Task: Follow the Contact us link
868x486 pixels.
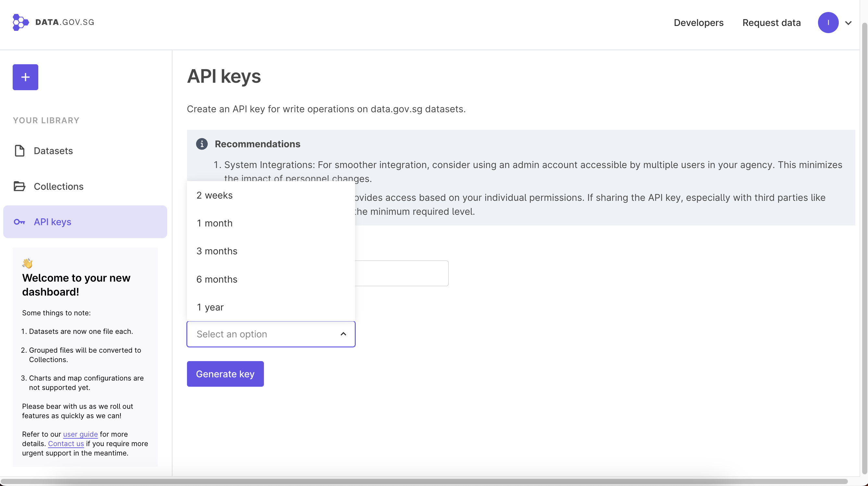Action: tap(66, 443)
